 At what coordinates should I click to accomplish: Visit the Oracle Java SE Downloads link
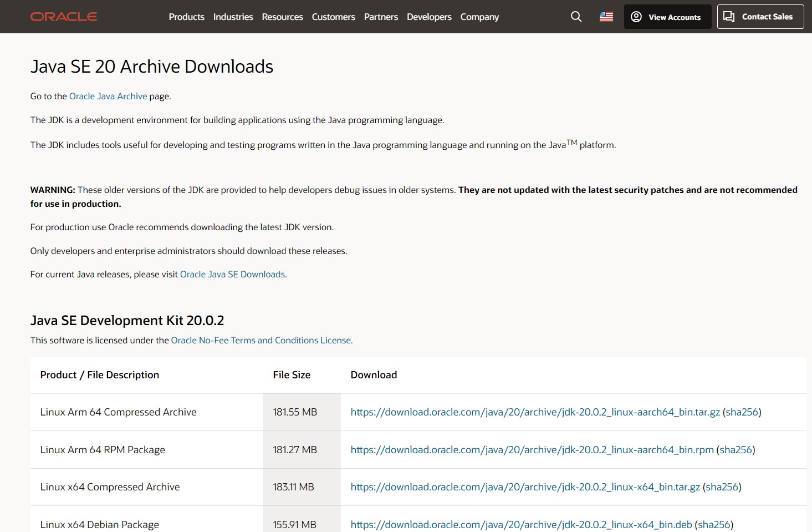coord(232,274)
